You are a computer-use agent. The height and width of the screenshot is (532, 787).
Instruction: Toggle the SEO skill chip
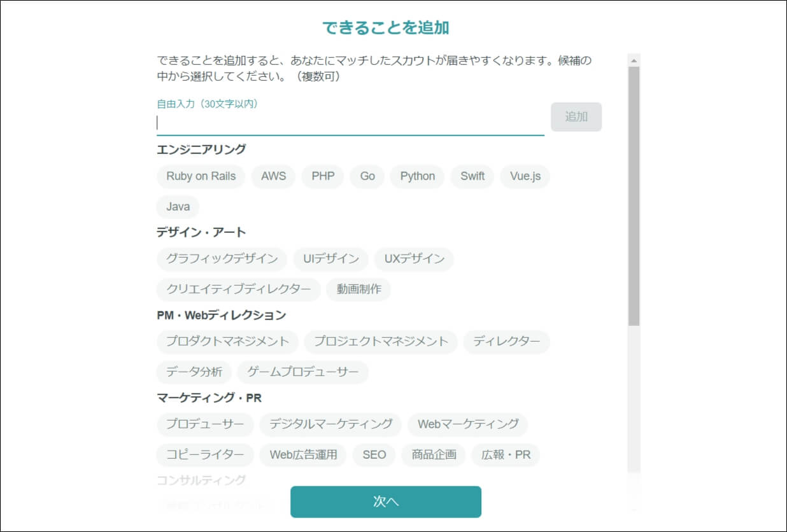tap(374, 454)
